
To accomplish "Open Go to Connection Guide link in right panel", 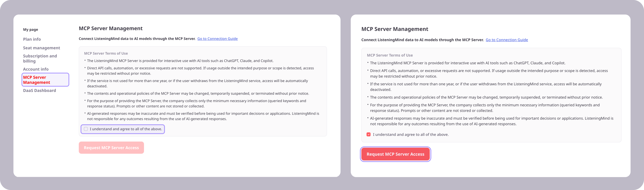I will click(507, 40).
